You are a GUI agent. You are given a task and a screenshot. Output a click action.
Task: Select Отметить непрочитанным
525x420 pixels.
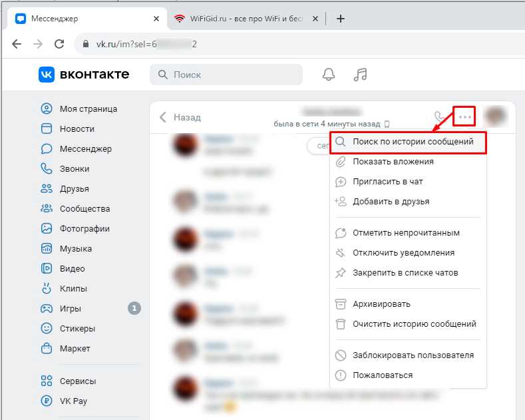(x=408, y=233)
